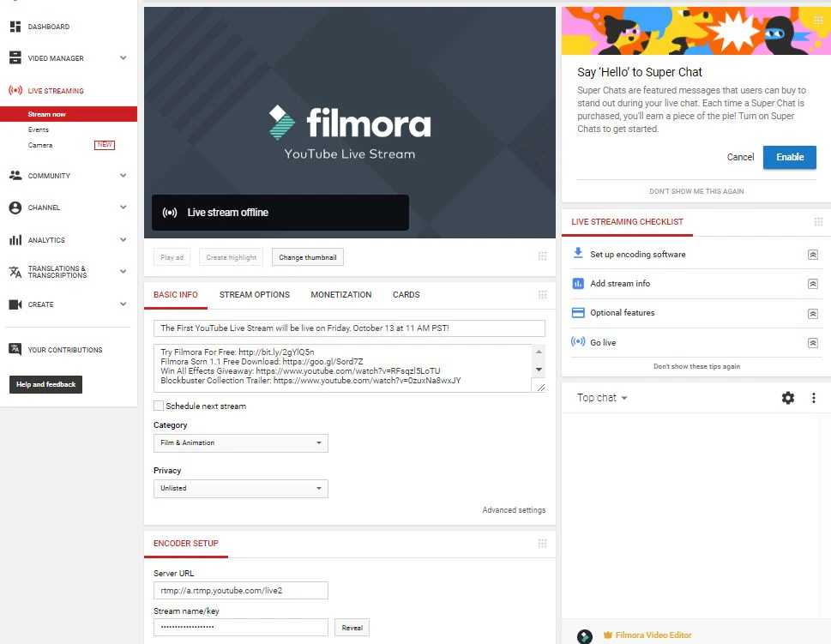Click the Optional features card icon
This screenshot has height=644, width=831.
pyautogui.click(x=578, y=313)
